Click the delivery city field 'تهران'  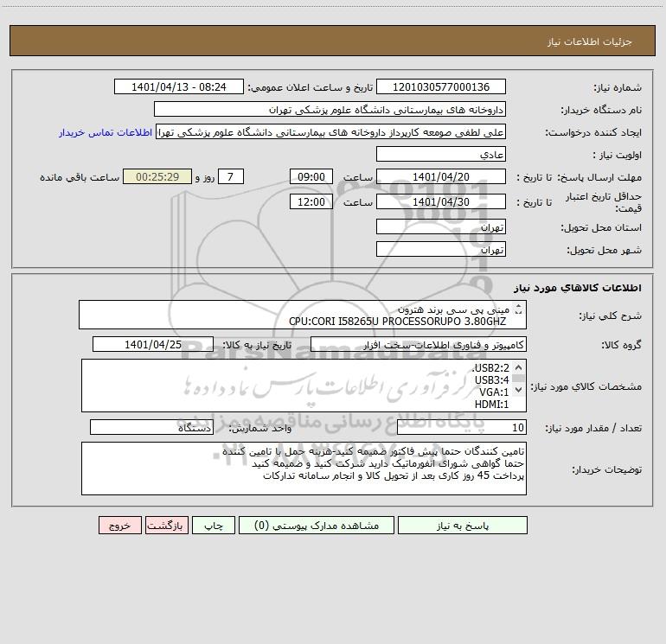click(441, 249)
